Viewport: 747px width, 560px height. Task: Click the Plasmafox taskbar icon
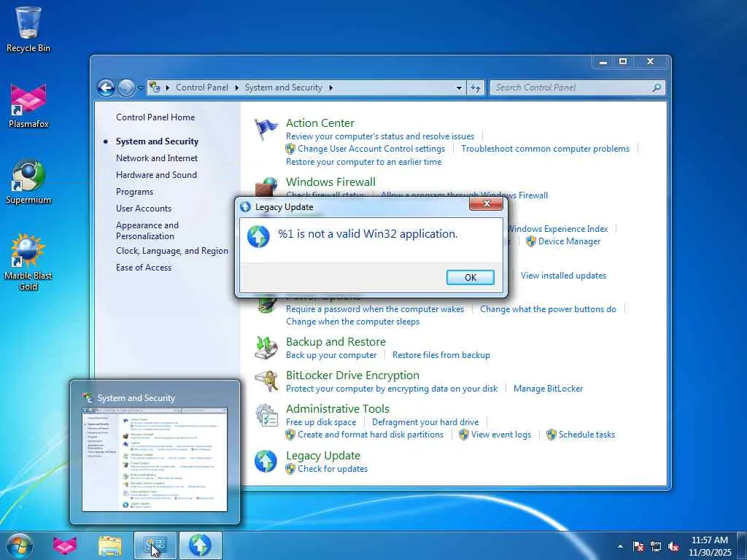click(65, 545)
